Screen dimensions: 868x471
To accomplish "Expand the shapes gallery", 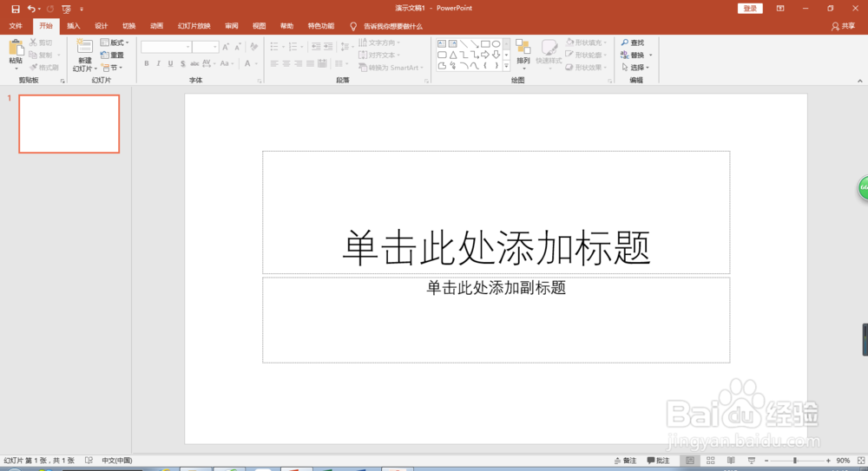I will coord(507,66).
